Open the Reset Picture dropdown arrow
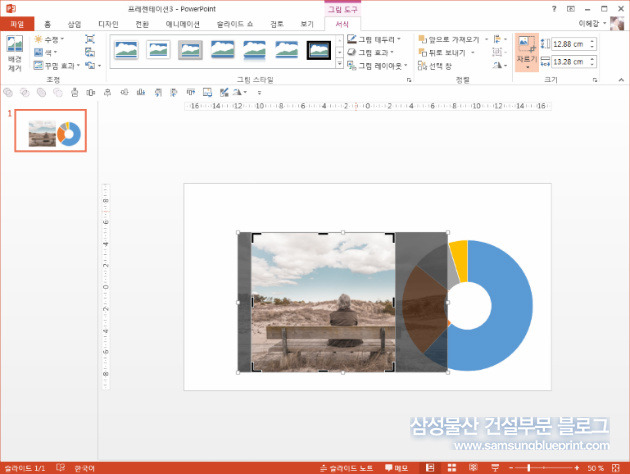Viewport: 630px width, 474px height. (x=99, y=65)
